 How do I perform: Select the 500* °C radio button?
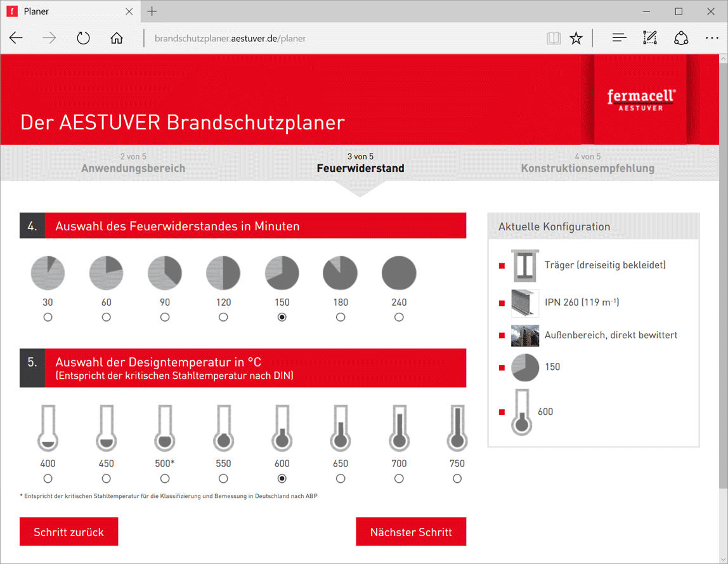(165, 478)
